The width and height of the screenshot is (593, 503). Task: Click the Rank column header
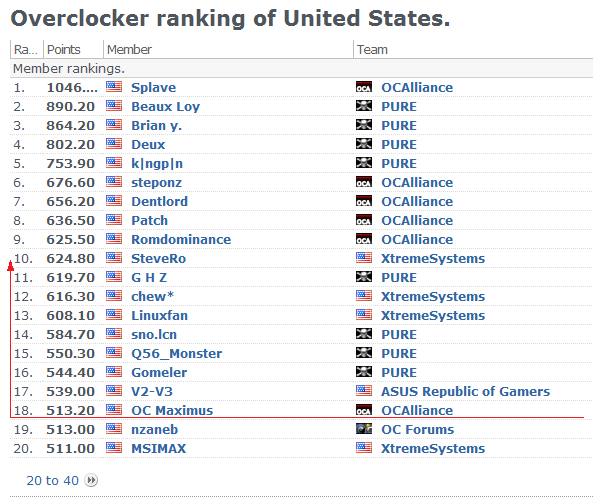click(26, 50)
